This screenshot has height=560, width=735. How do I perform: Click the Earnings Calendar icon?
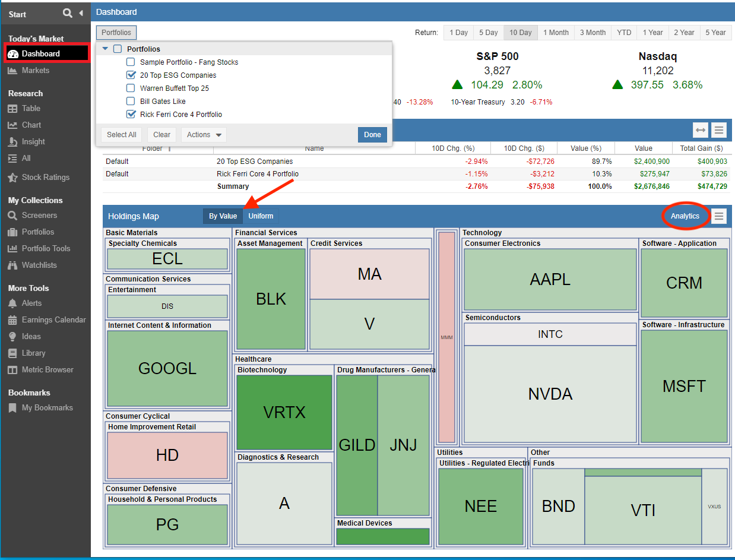tap(12, 320)
